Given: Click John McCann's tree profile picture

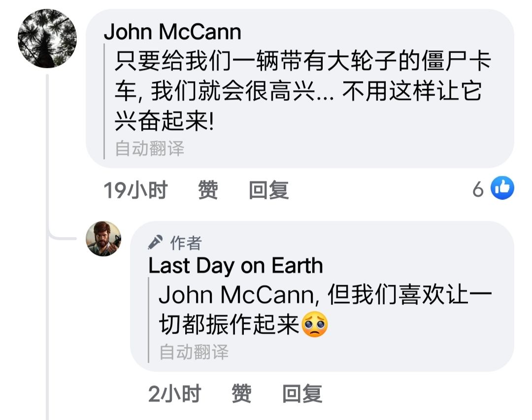Looking at the screenshot, I should pyautogui.click(x=47, y=38).
